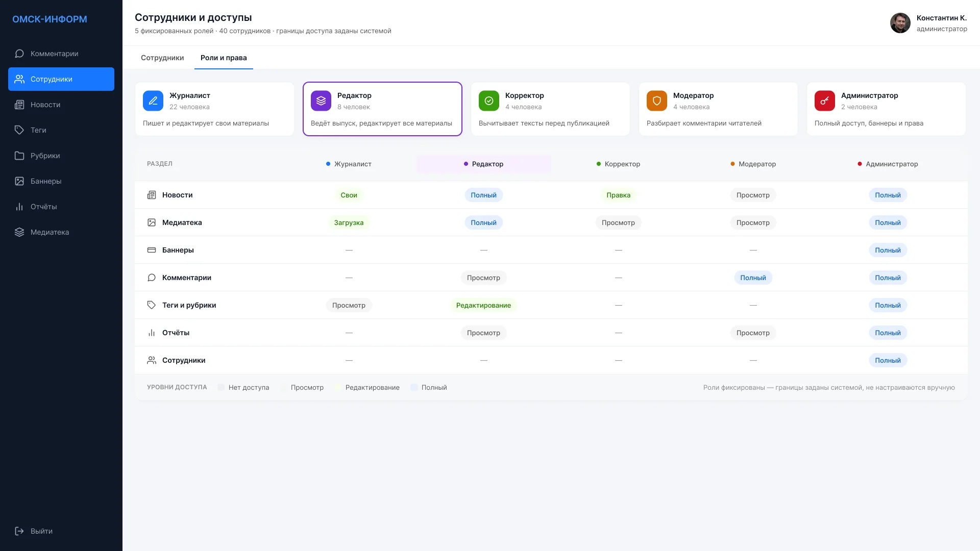Click the Модератор column header
980x551 pixels.
point(753,164)
